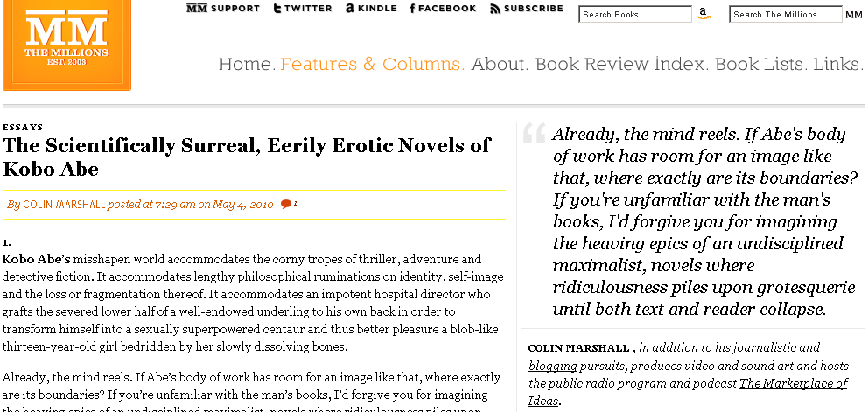Click the MM search button icon
Screen dimensions: 868x412
[x=854, y=15]
